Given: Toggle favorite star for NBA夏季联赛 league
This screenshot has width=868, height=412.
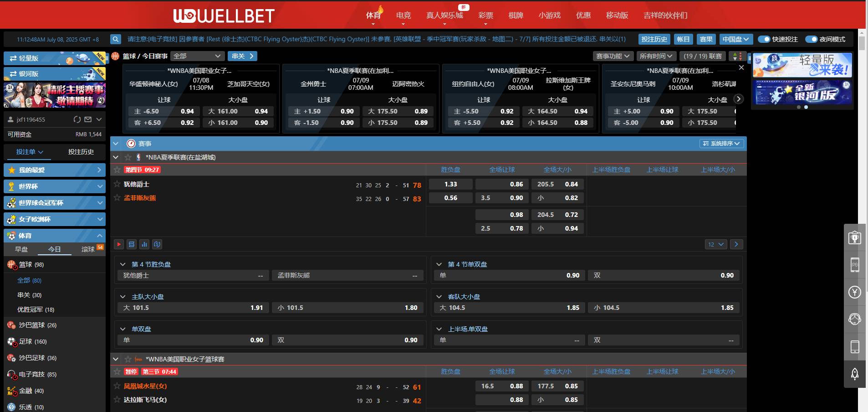Looking at the screenshot, I should (128, 157).
